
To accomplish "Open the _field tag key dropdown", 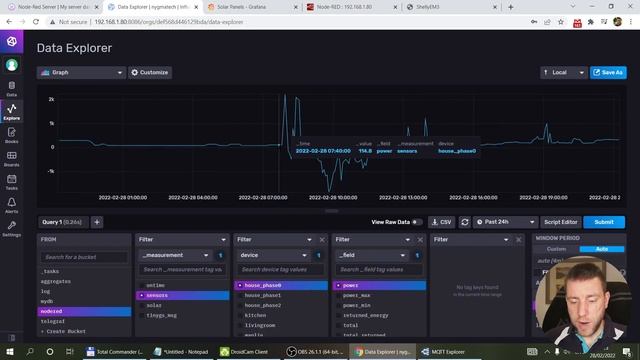I will coord(372,255).
